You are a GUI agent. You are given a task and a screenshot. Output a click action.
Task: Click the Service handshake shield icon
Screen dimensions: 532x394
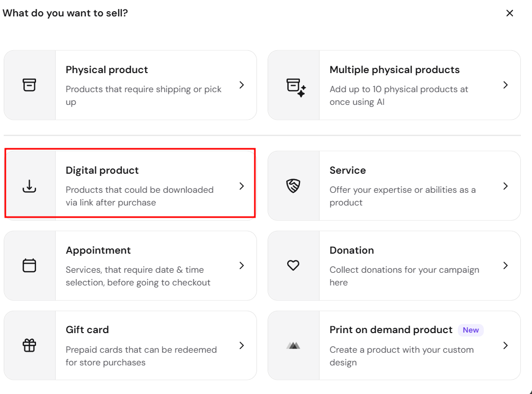click(x=293, y=186)
